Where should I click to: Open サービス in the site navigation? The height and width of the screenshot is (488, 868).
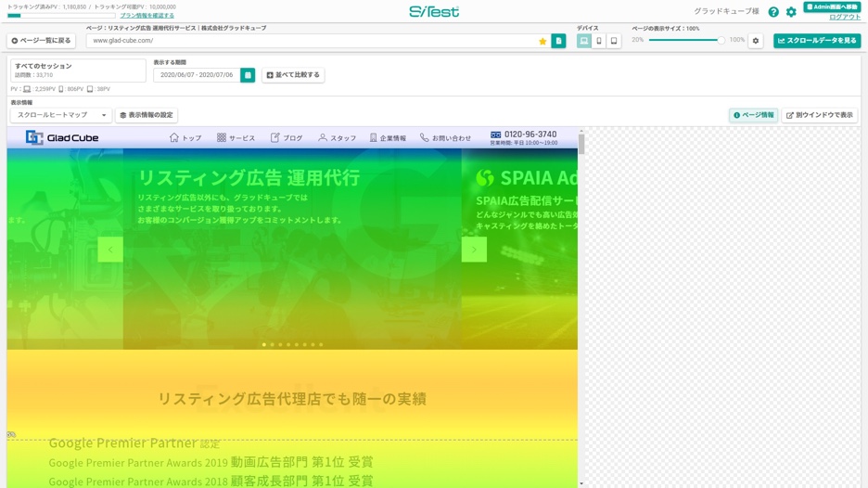(236, 138)
